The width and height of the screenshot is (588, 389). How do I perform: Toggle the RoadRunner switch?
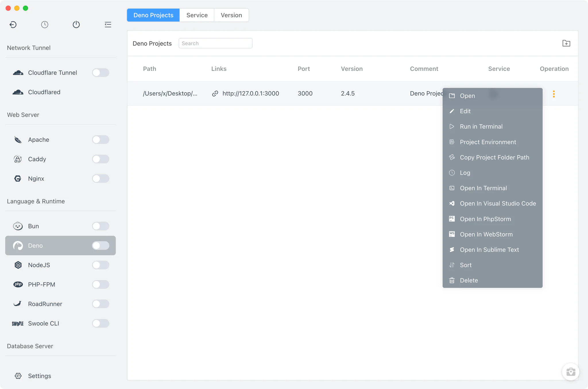[x=100, y=304]
